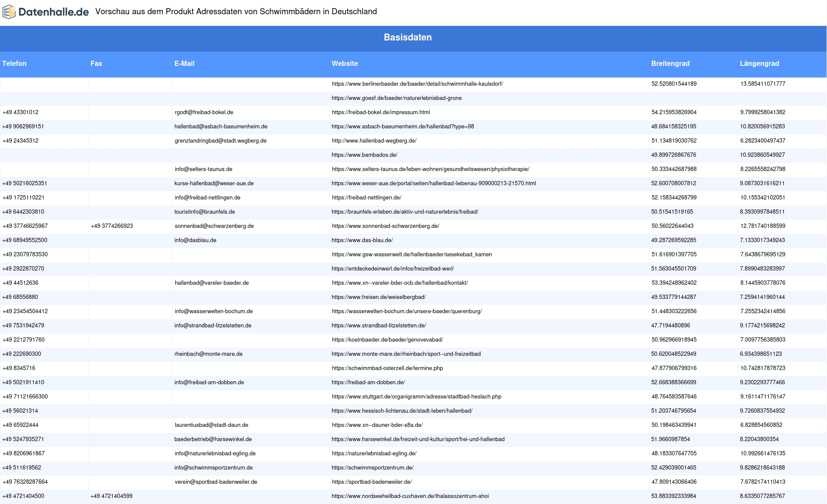The image size is (827, 504).
Task: Select email kurse-hallenbad@weser-aue.de
Action: click(214, 184)
